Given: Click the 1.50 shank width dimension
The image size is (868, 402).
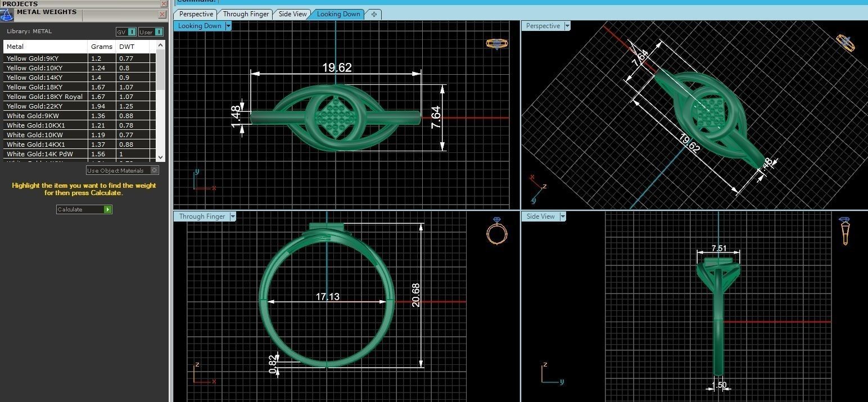Looking at the screenshot, I should [x=719, y=385].
